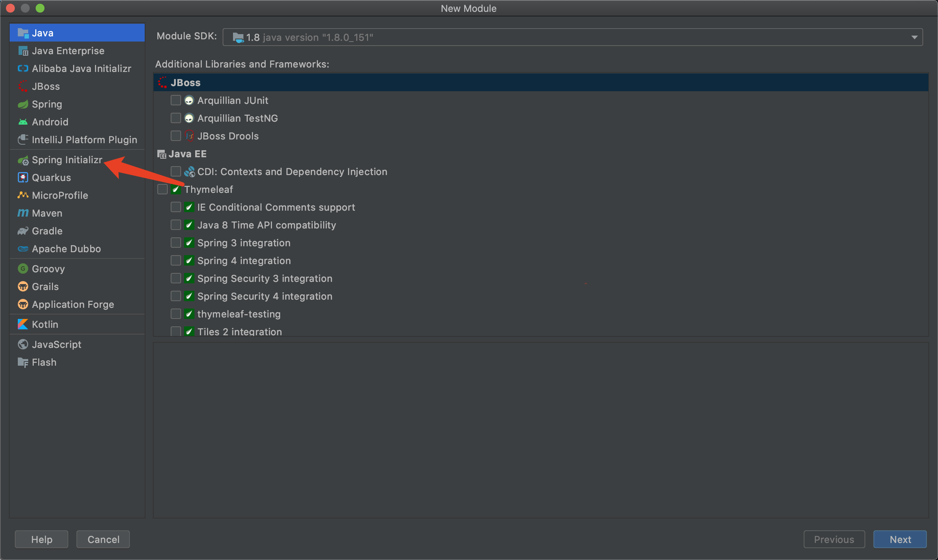Click the Groovy G icon
This screenshot has height=560, width=938.
(23, 269)
